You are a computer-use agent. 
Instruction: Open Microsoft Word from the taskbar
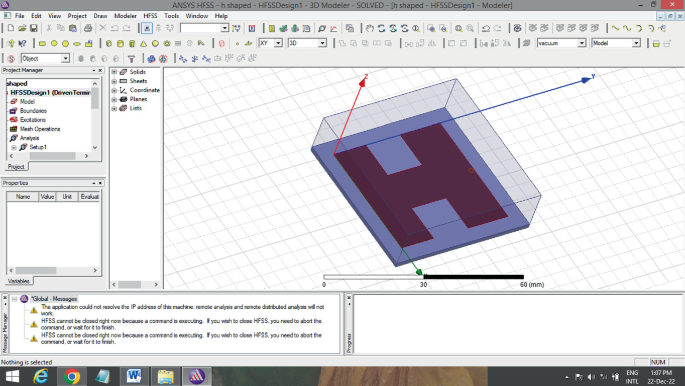(134, 376)
